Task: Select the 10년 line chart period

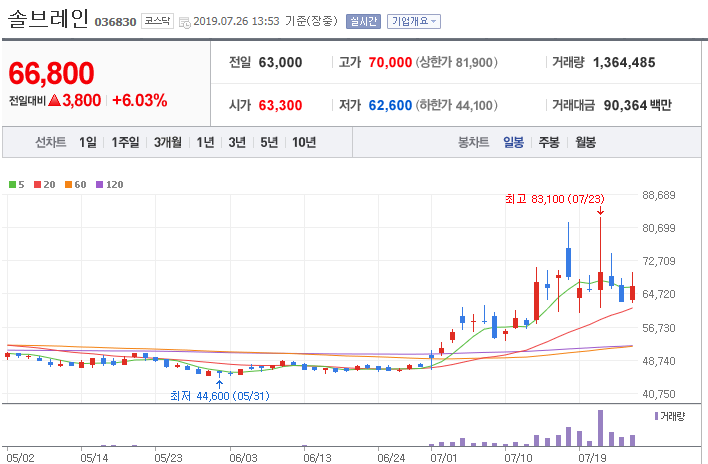Action: 304,142
